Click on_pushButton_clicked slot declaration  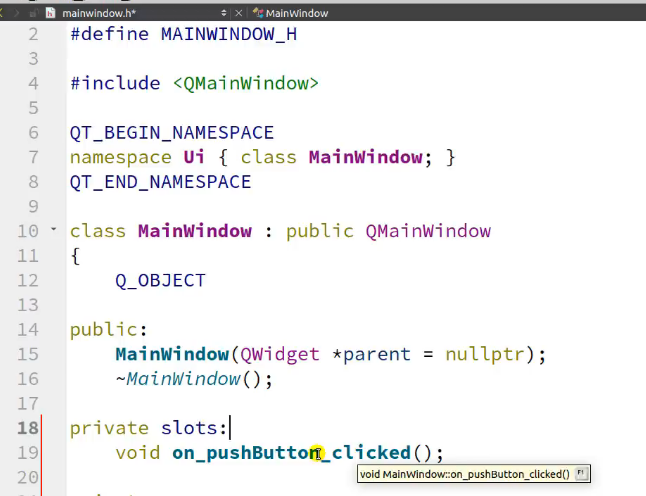point(291,453)
